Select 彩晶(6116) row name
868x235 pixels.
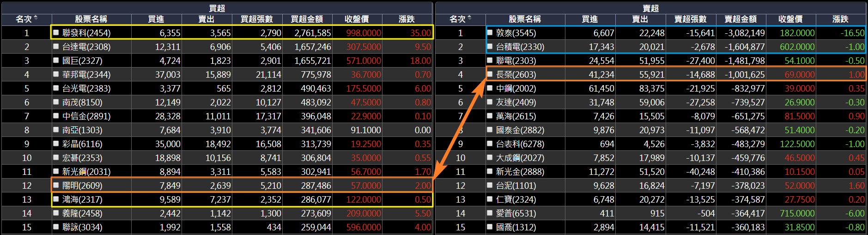82,144
